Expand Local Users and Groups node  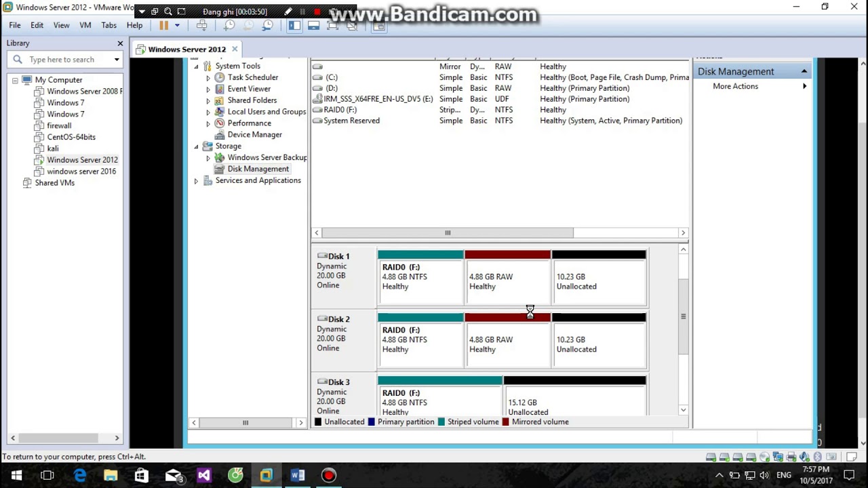pos(208,113)
